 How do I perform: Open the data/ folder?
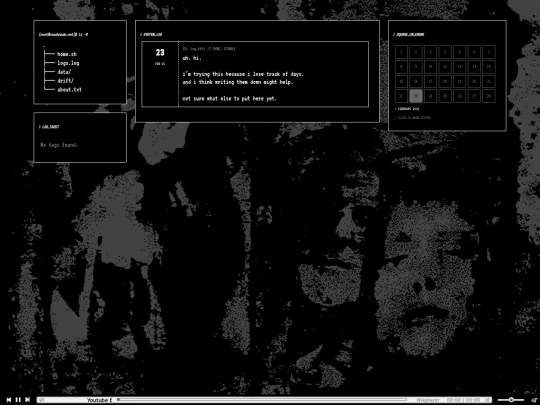(x=64, y=72)
